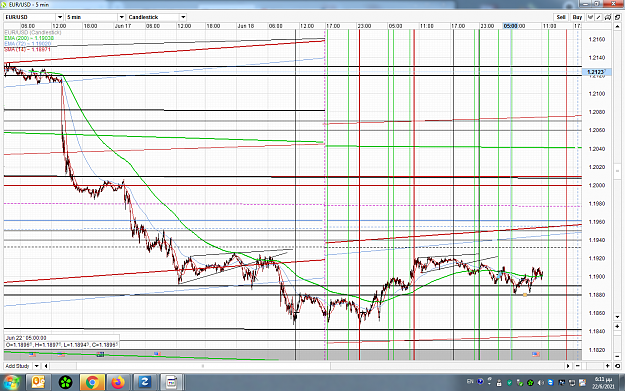Click the Jun 18 date label on time axis
The width and height of the screenshot is (625, 391).
[246, 26]
